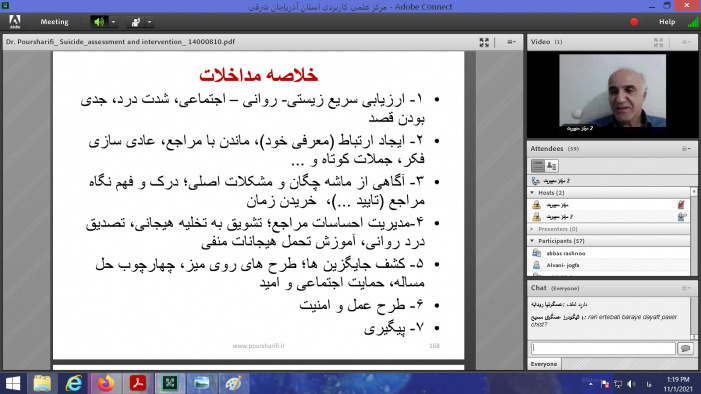Click the active speaker indicator icon
This screenshot has height=394, width=701.
point(535,181)
